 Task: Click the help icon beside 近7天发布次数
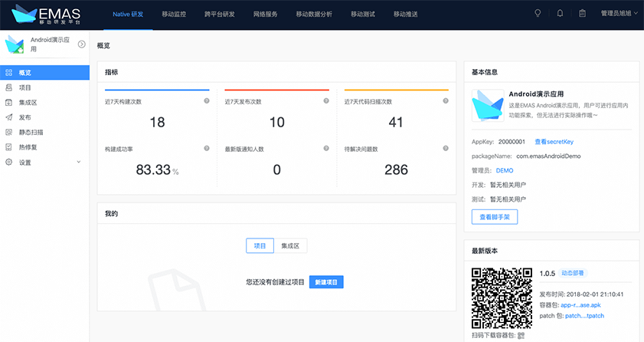pos(327,101)
